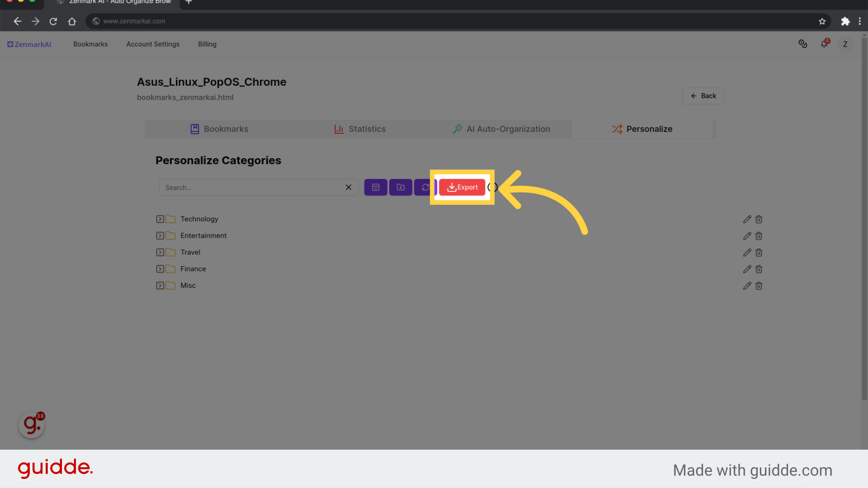Viewport: 868px width, 488px height.
Task: Click the collapse-all purple toolbar icon
Action: click(x=376, y=187)
